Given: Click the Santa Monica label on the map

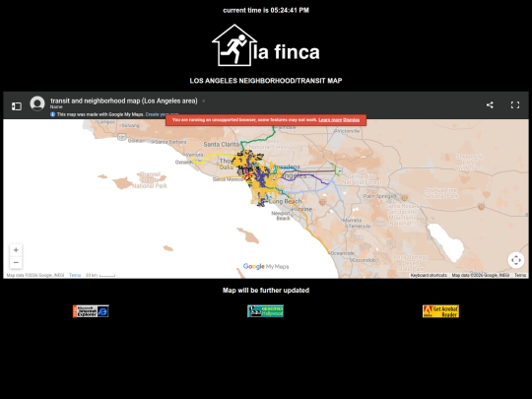Looking at the screenshot, I should (x=228, y=179).
